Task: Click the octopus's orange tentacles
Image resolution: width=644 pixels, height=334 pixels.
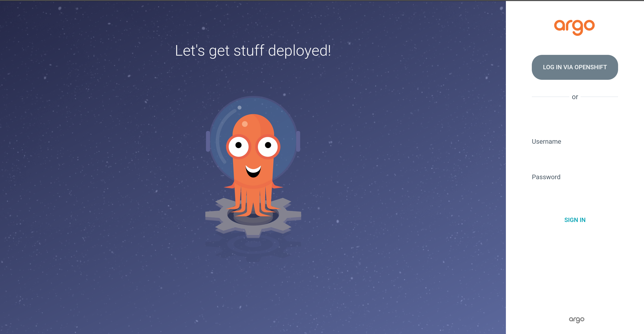Action: point(252,199)
